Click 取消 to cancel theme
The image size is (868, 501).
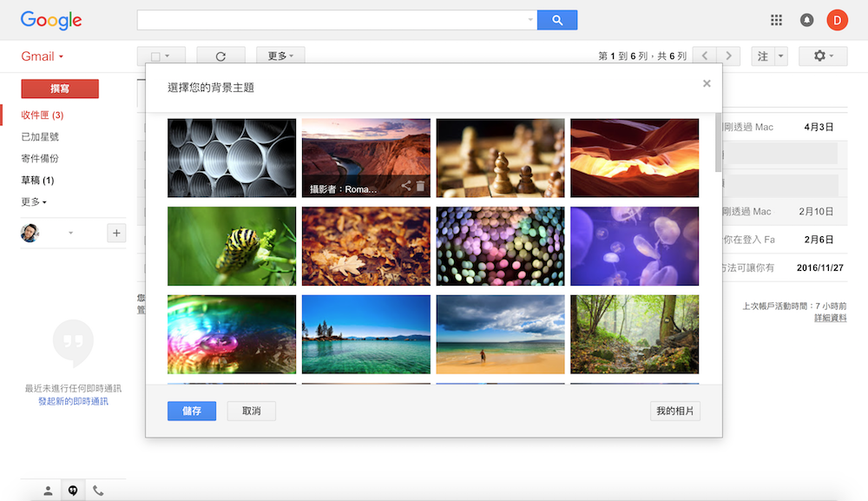[252, 411]
